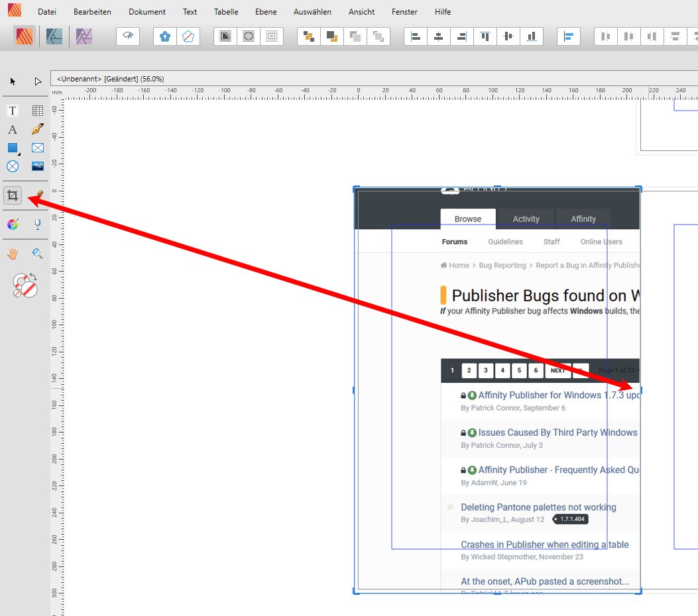The width and height of the screenshot is (698, 616).
Task: Activate the Vector Crop tool
Action: click(13, 195)
